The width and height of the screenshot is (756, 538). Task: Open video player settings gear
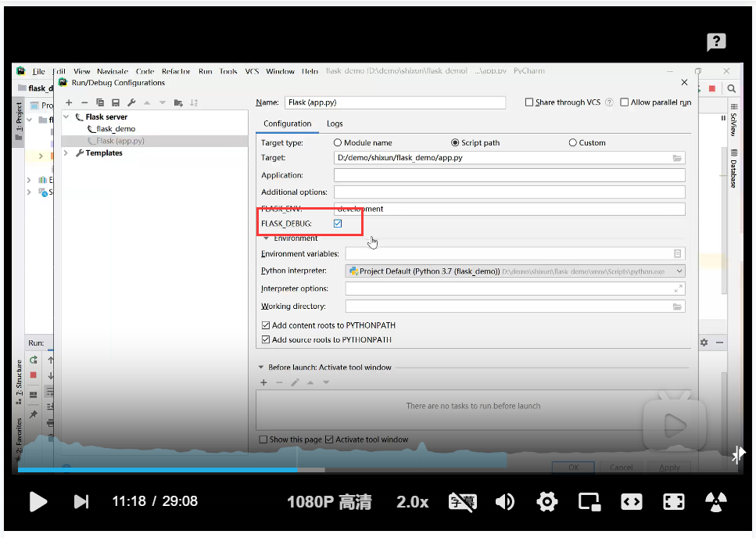(547, 502)
